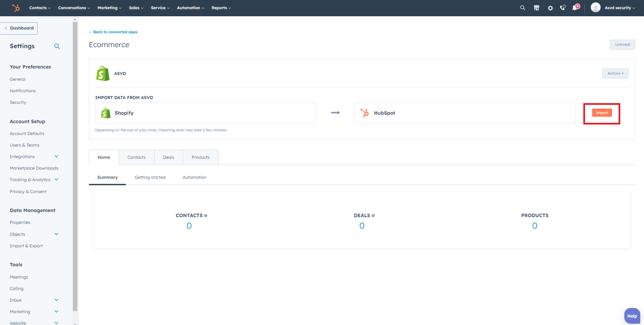Open the Reports navbar menu
Viewport: 644px width, 325px height.
(x=221, y=8)
